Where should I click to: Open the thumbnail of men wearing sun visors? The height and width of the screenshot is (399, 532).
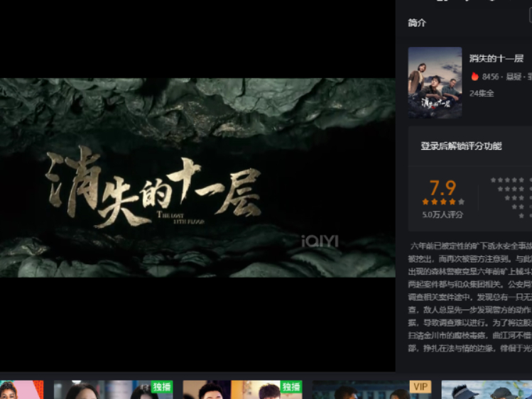487,390
